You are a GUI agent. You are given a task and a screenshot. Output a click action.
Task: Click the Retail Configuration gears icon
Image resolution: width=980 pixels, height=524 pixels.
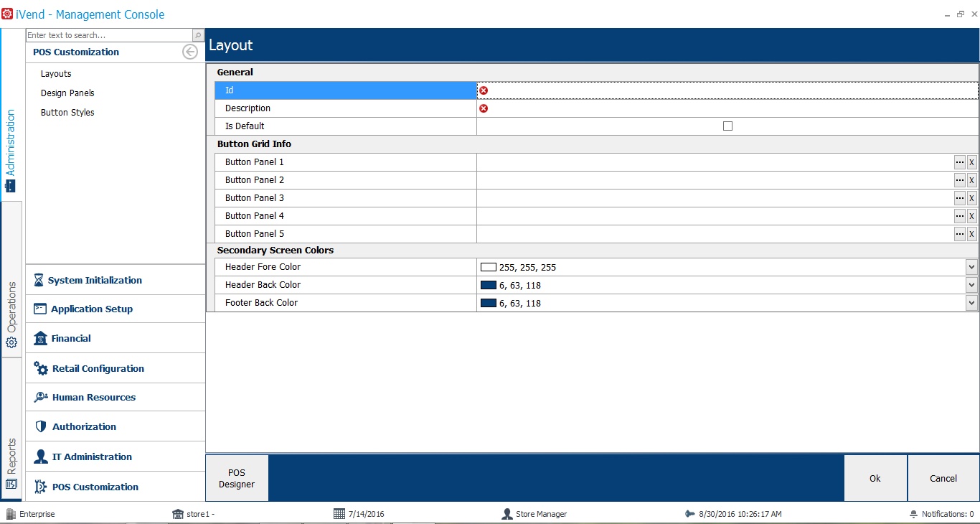point(41,369)
